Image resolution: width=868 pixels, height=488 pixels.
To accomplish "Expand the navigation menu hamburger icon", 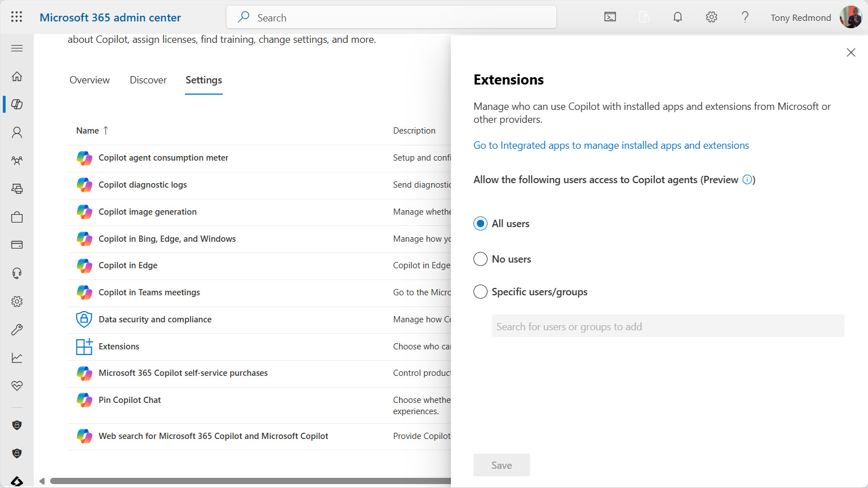I will tap(17, 48).
